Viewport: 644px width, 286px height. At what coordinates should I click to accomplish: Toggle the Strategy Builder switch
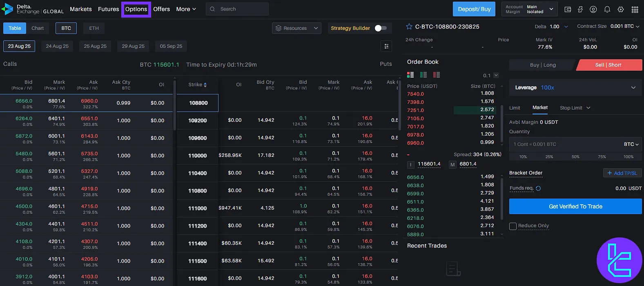pos(381,28)
